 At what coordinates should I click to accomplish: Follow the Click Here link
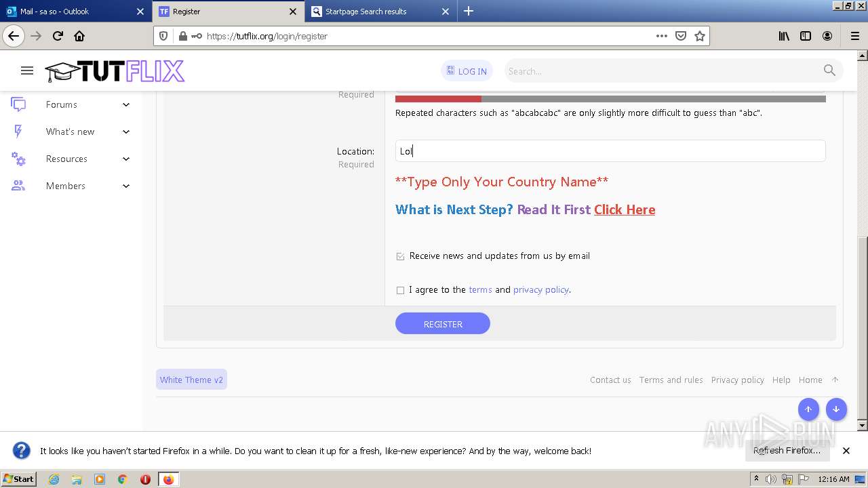625,209
